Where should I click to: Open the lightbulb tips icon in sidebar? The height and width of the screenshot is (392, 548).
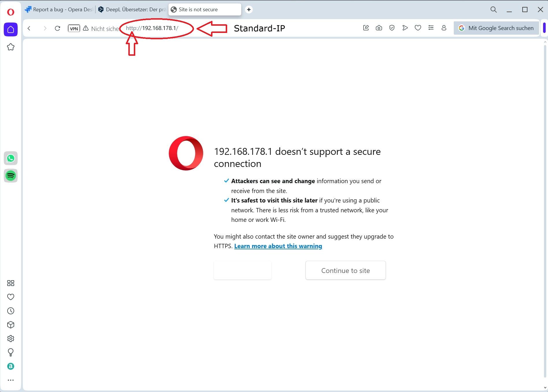pyautogui.click(x=11, y=352)
